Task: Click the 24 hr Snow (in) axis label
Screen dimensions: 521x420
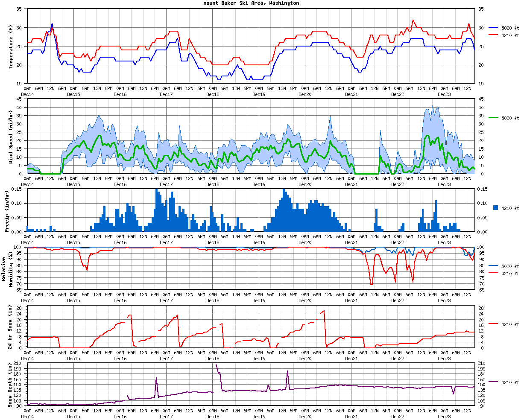Action: tap(11, 327)
